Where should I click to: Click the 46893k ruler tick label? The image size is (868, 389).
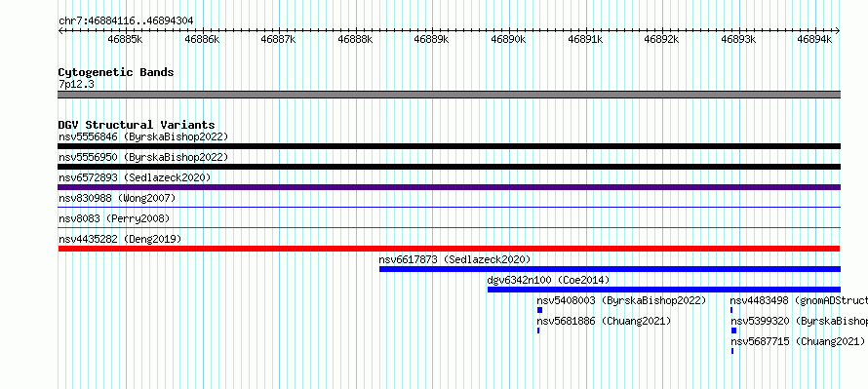(738, 39)
